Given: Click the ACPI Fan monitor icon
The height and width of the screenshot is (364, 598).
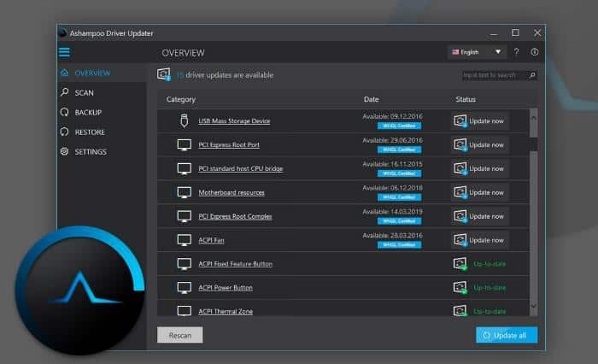Looking at the screenshot, I should click(185, 240).
